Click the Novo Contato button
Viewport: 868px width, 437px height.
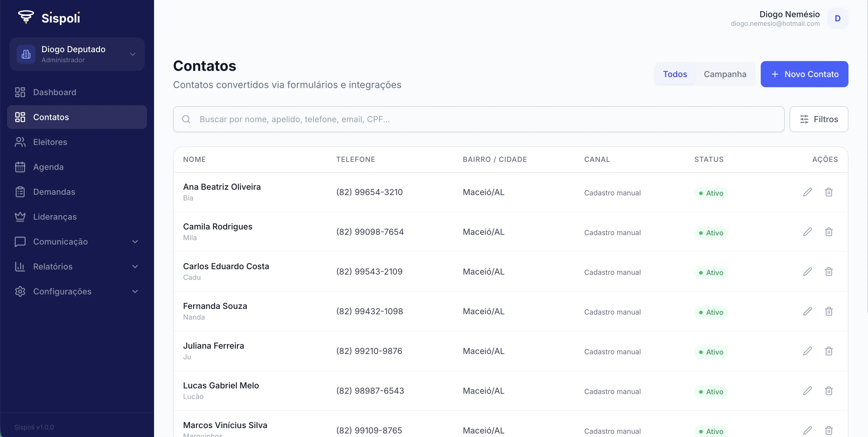click(x=804, y=74)
